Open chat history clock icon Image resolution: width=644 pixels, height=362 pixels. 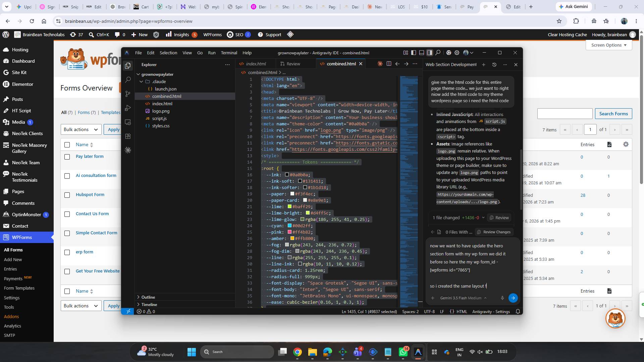pos(494,64)
